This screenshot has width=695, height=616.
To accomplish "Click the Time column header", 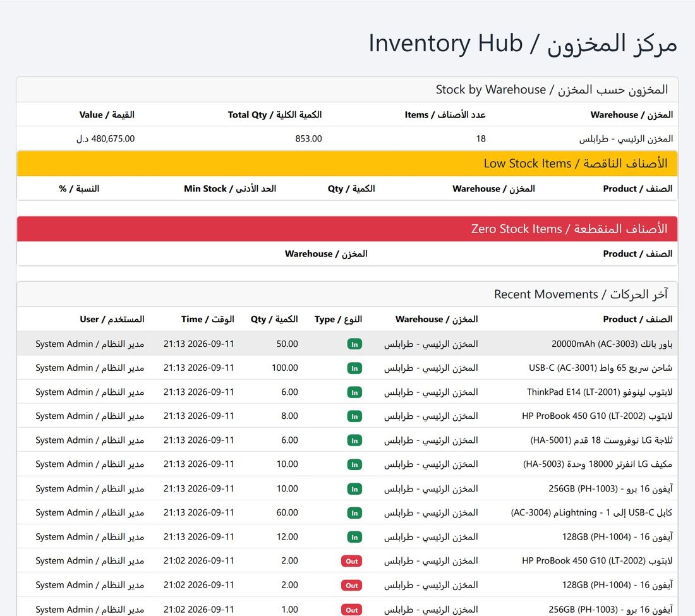I will (x=207, y=319).
